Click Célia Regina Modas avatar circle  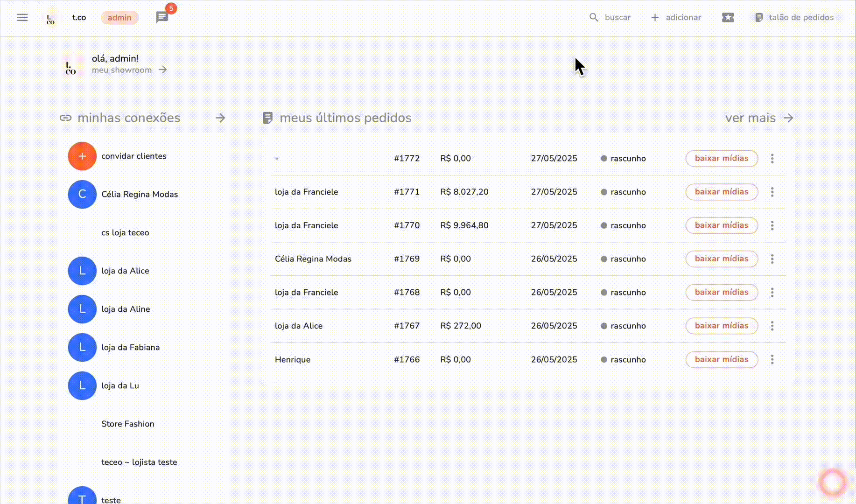pos(82,195)
